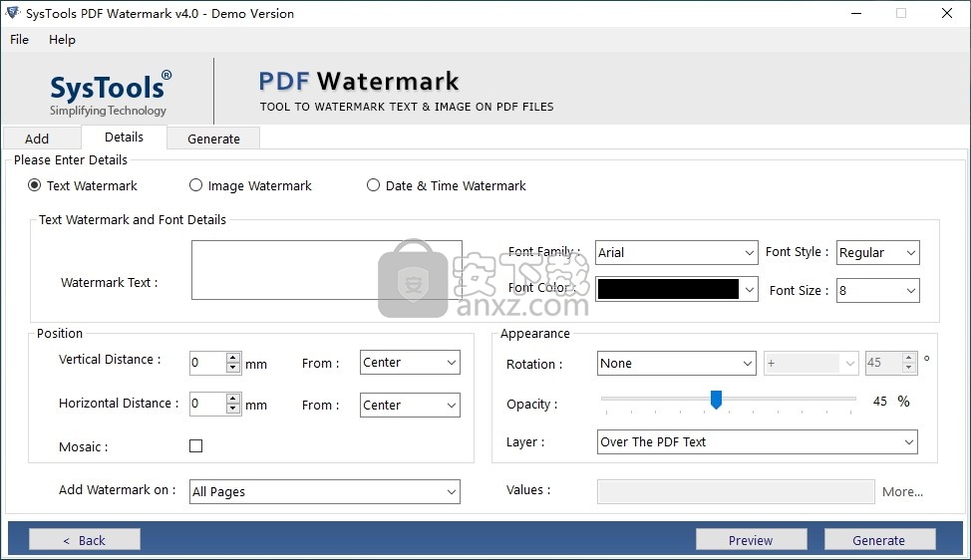Open the Font Family dropdown showing Arial
The image size is (971, 560).
(676, 252)
